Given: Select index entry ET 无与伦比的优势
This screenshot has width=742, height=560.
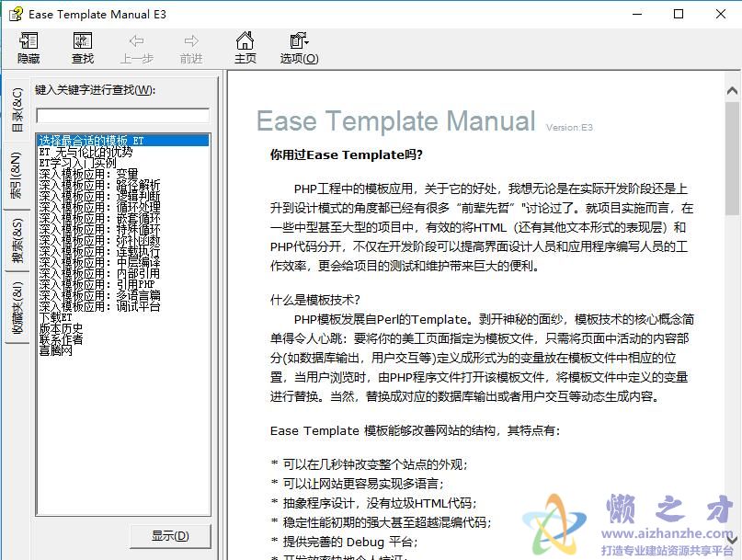Looking at the screenshot, I should [x=86, y=152].
